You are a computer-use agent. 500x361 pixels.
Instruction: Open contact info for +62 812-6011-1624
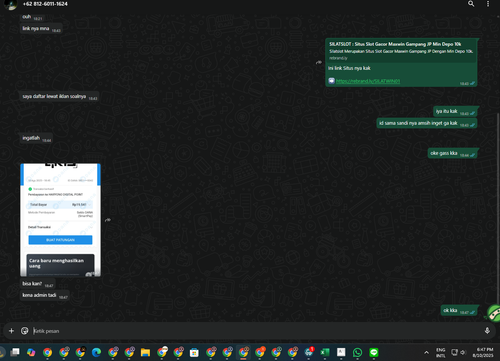click(x=45, y=4)
